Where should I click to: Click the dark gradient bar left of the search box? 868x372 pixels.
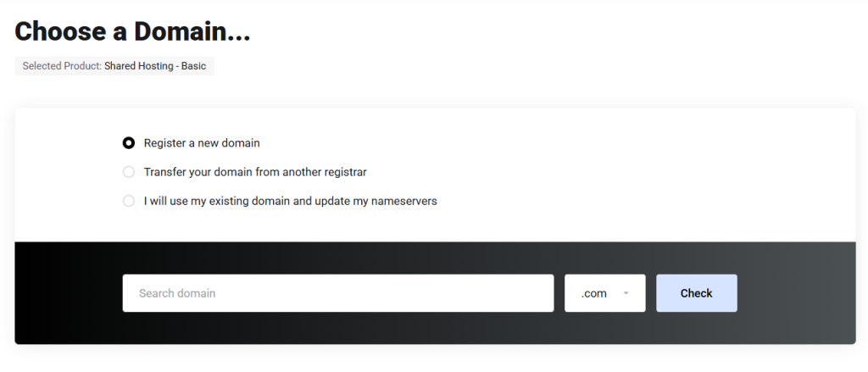click(68, 293)
